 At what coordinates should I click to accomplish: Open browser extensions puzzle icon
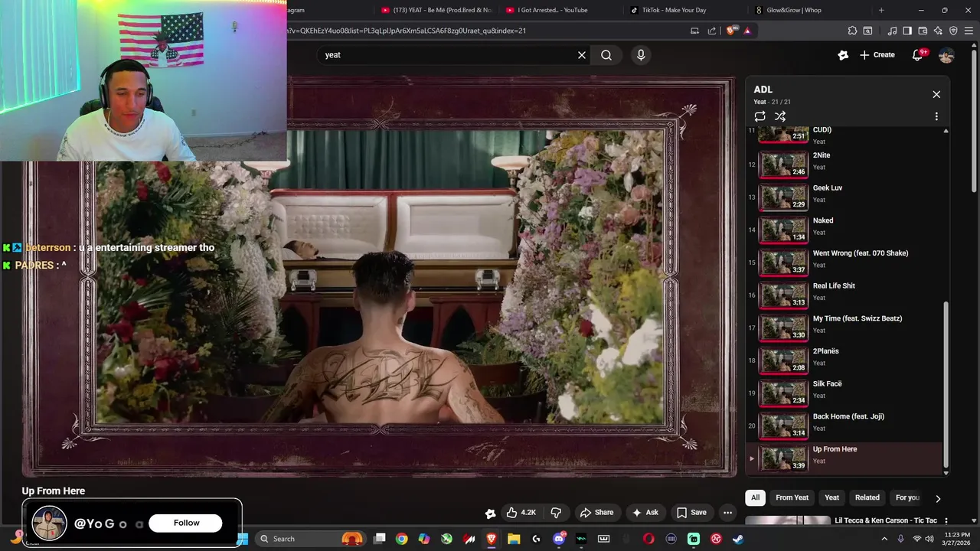tap(852, 31)
